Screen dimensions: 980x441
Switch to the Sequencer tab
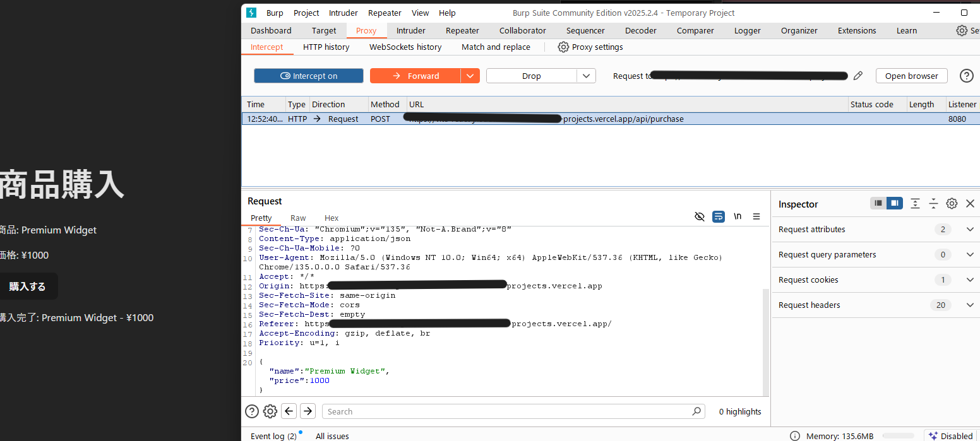[x=585, y=30]
